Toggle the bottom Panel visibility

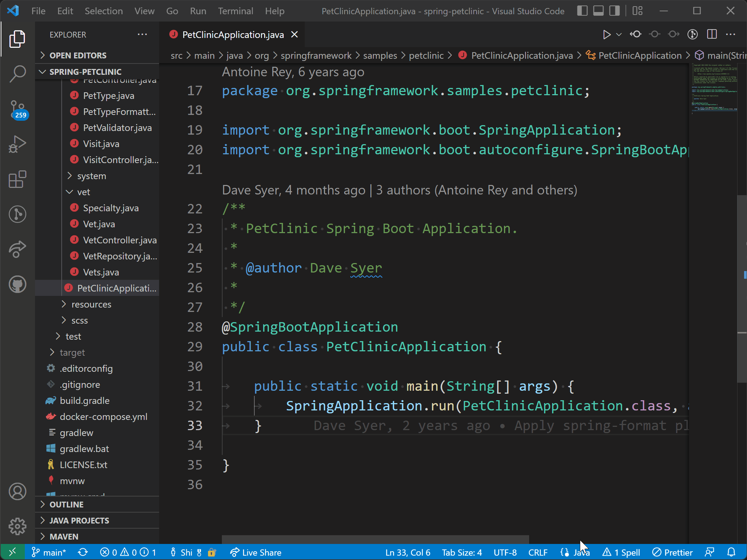[598, 11]
